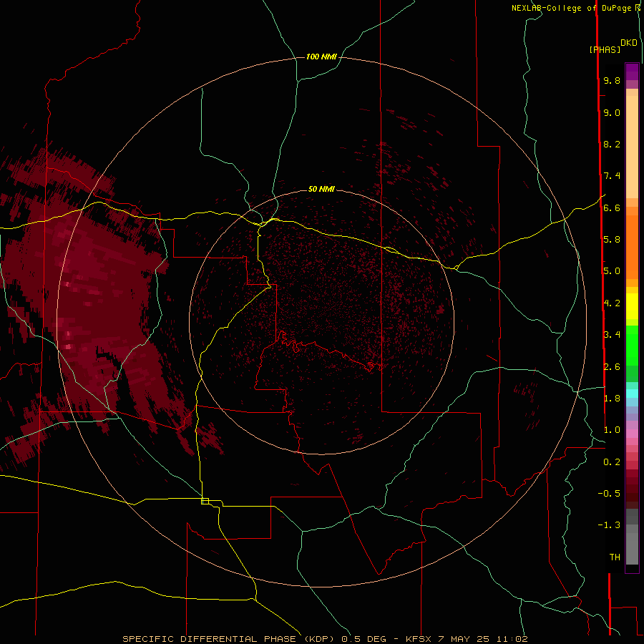The width and height of the screenshot is (644, 644).
Task: Click the 11:02 time stamp in caption
Action: click(512, 639)
